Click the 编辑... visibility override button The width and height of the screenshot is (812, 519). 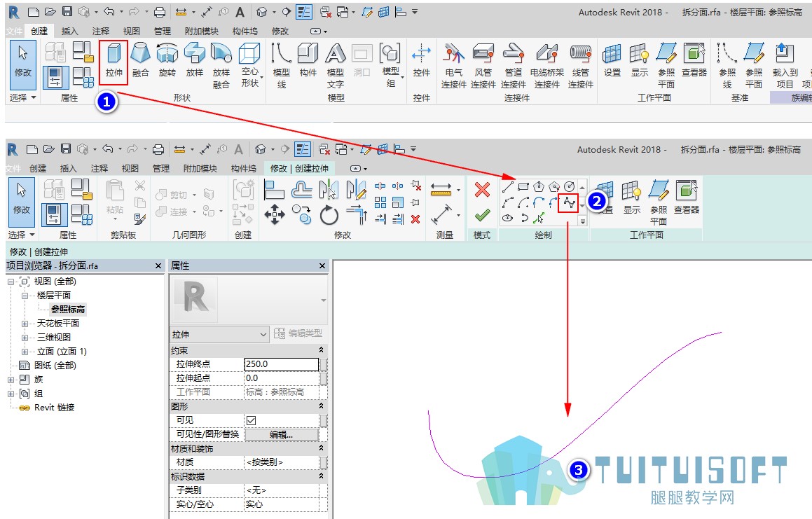pyautogui.click(x=281, y=434)
